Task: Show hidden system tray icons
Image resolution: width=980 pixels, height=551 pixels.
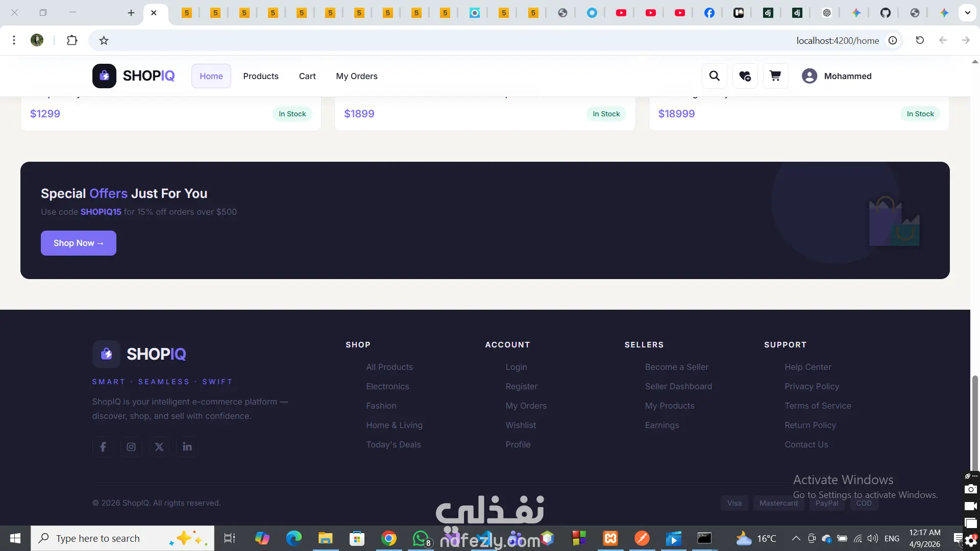Action: point(796,538)
